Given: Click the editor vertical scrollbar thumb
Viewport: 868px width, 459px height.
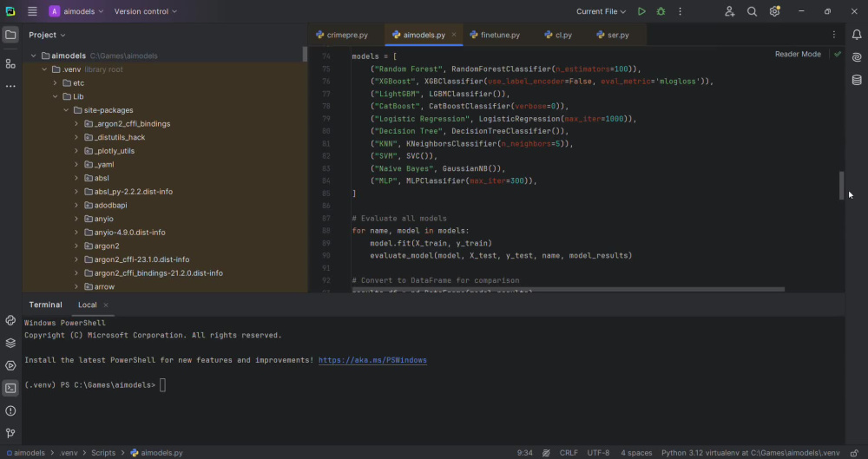Looking at the screenshot, I should click(x=841, y=186).
